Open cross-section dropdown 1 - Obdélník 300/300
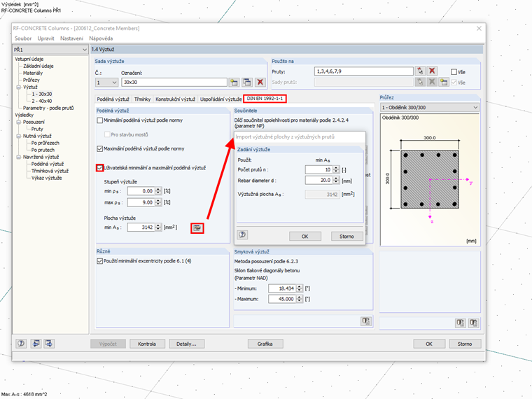The image size is (532, 399). (476, 108)
